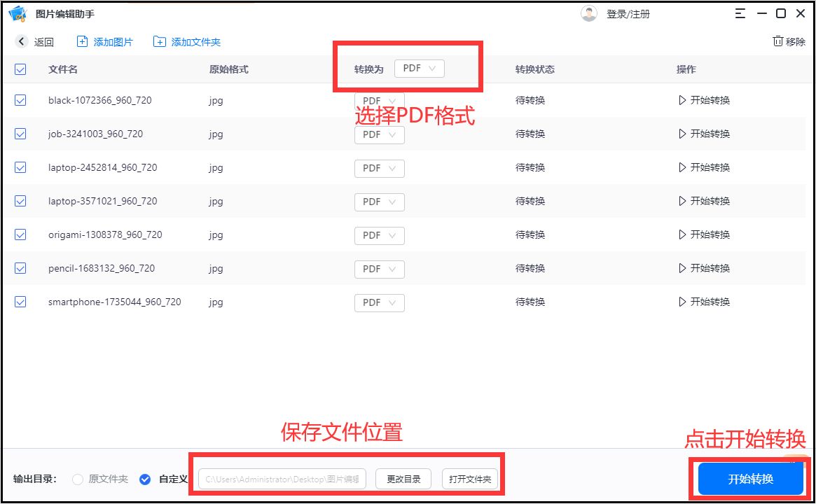The image size is (816, 504).
Task: Click the 添加文件夹 icon to add a folder
Action: pos(160,41)
